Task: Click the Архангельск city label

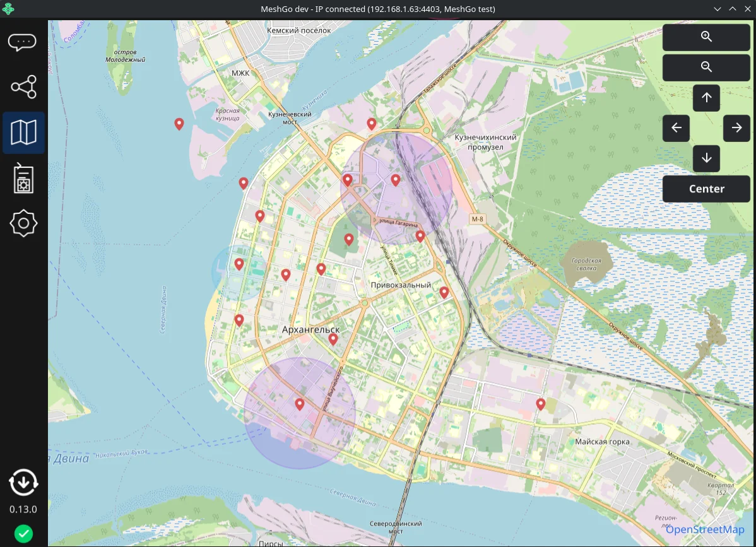Action: (x=310, y=329)
